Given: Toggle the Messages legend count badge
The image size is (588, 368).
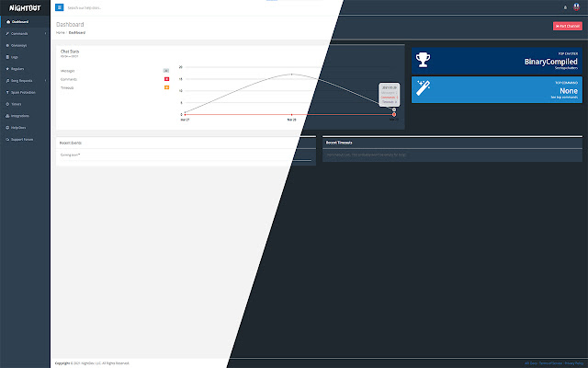Looking at the screenshot, I should point(166,71).
